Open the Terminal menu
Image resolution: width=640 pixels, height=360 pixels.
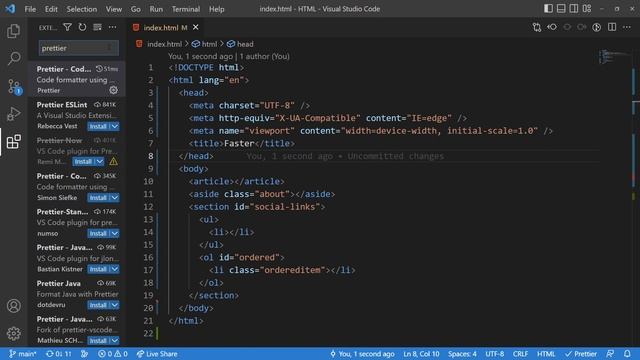point(186,9)
